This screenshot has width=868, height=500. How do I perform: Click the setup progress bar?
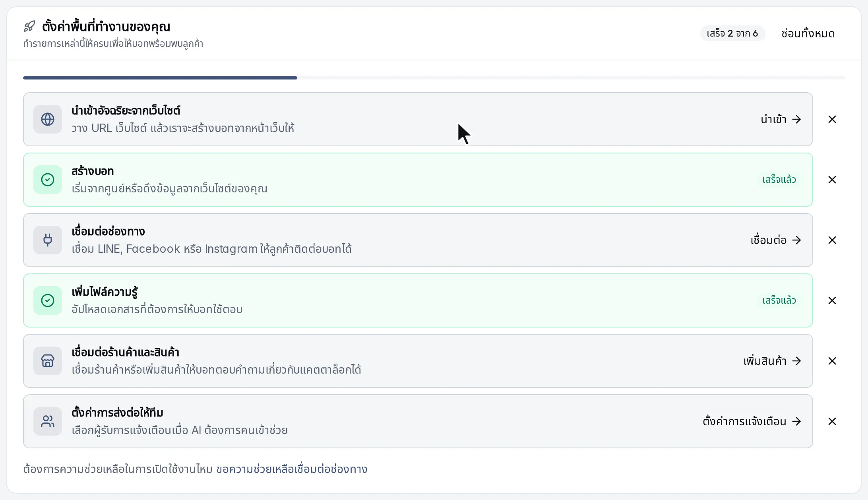coord(434,78)
